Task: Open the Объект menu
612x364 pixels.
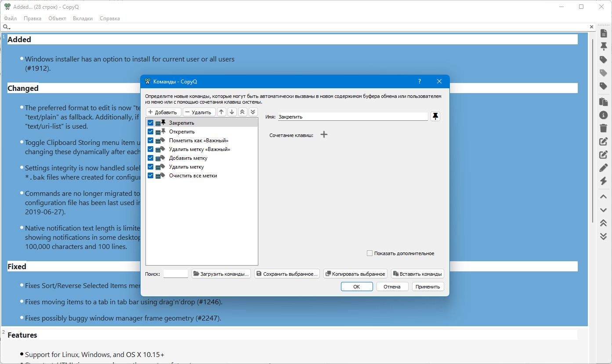Action: 57,18
